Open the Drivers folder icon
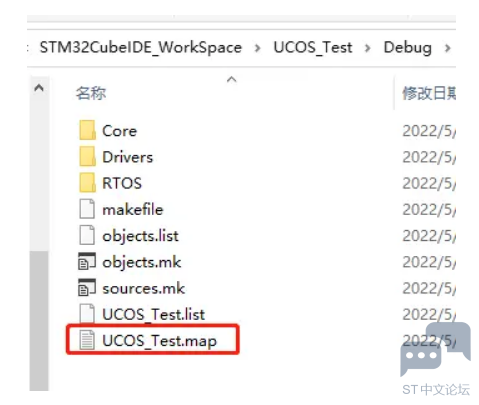Viewport: 479px width, 405px height. 87,156
